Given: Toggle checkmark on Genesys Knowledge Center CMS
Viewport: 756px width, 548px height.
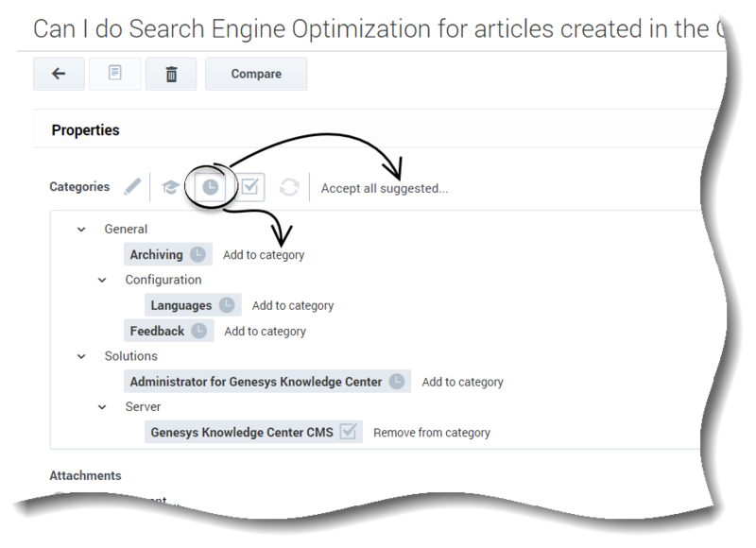Looking at the screenshot, I should (348, 432).
